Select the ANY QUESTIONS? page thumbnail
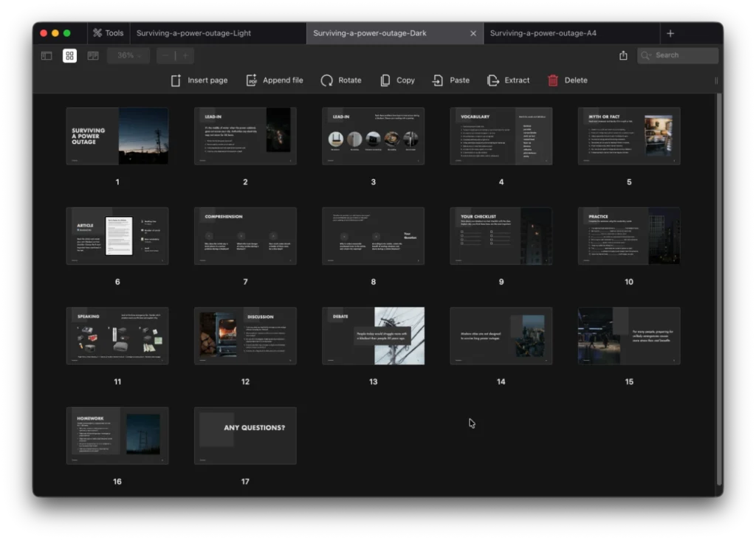Viewport: 756px width, 540px height. (245, 436)
